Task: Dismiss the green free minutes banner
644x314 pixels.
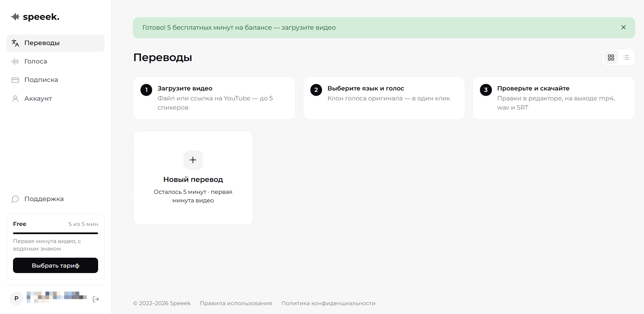Action: pos(623,27)
